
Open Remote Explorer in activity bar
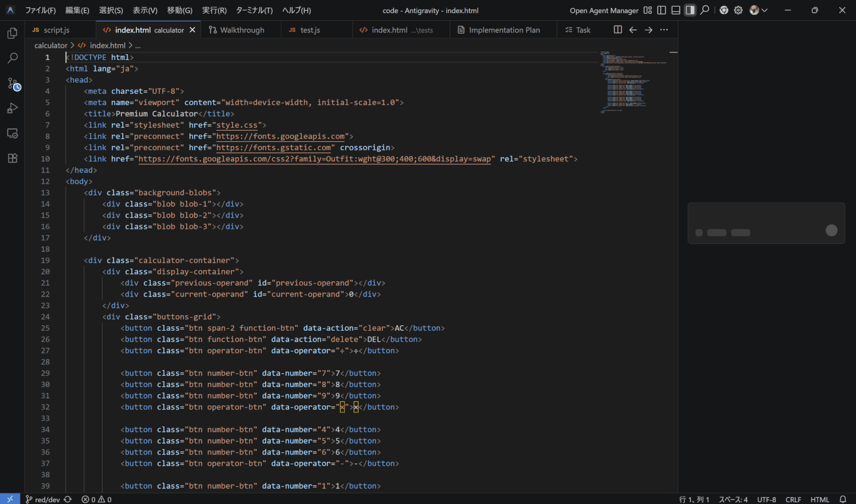[x=13, y=134]
